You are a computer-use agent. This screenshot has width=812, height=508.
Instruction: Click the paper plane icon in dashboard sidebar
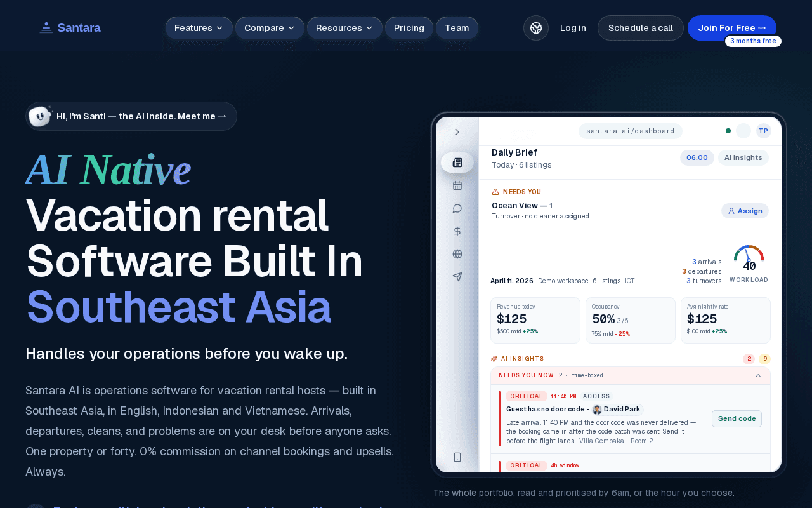point(457,277)
